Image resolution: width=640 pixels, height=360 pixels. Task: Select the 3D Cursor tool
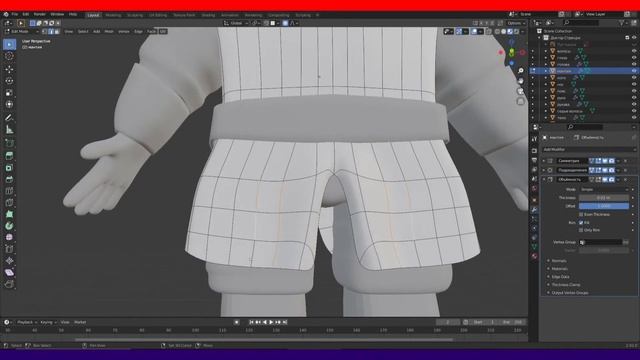click(9, 56)
